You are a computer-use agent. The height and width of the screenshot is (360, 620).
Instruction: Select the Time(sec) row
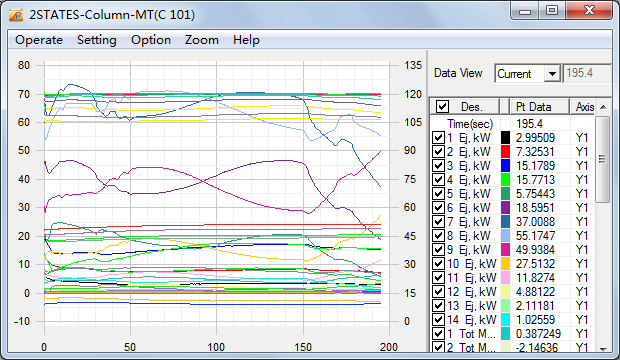pos(512,124)
